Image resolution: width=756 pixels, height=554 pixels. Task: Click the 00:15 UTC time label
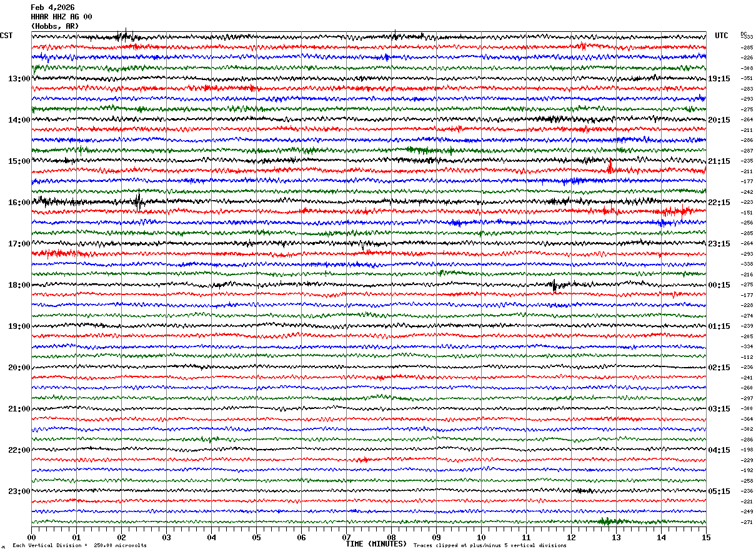click(x=719, y=285)
